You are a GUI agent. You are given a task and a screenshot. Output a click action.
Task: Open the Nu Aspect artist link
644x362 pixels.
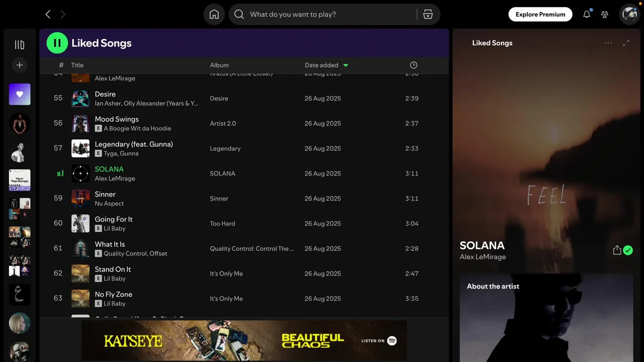pyautogui.click(x=109, y=204)
